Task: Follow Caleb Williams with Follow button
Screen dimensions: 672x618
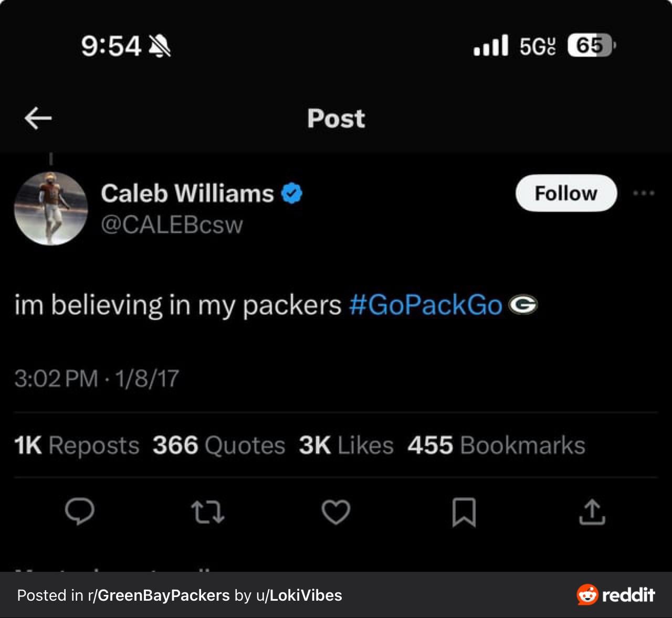Action: click(566, 193)
